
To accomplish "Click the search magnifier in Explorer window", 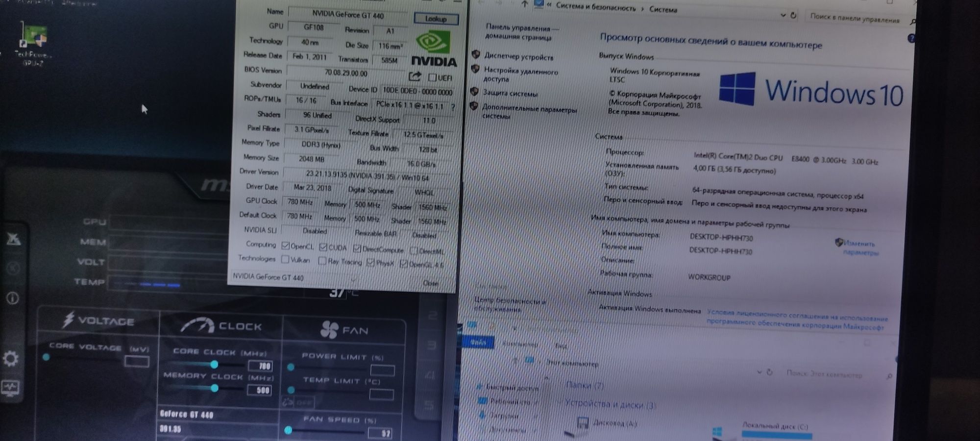I will [x=889, y=376].
